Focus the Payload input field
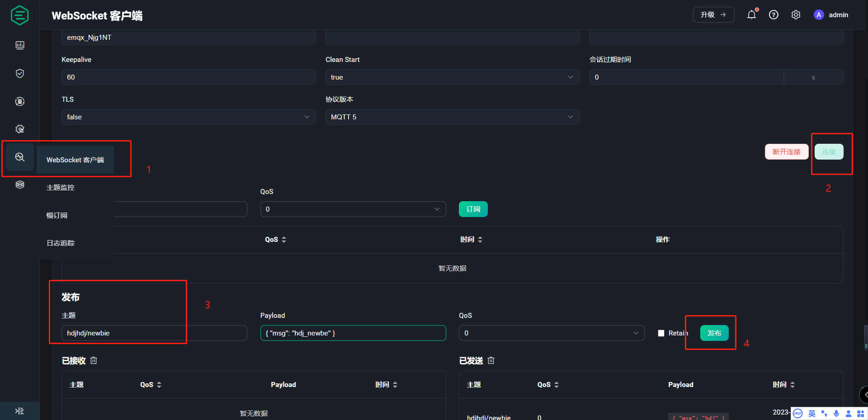The image size is (868, 420). pos(353,333)
